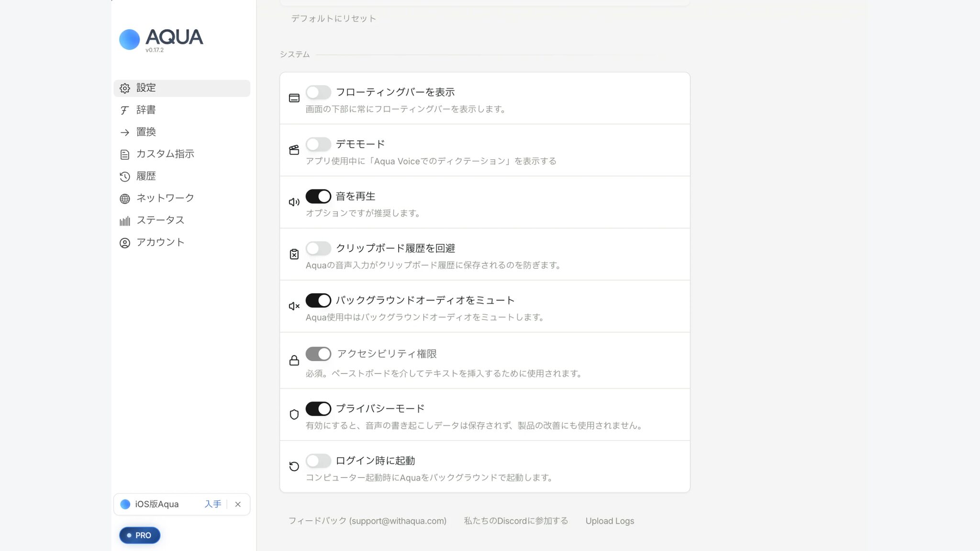Click the restart icon for ログイン時に起動

pyautogui.click(x=294, y=466)
